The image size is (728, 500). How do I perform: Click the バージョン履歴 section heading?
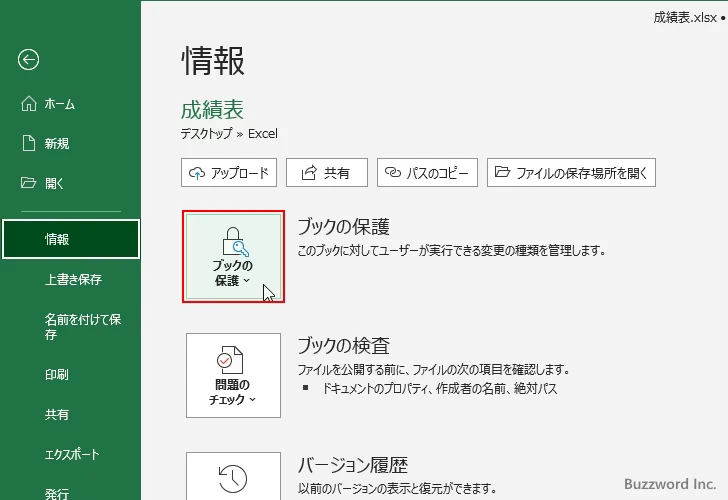353,465
